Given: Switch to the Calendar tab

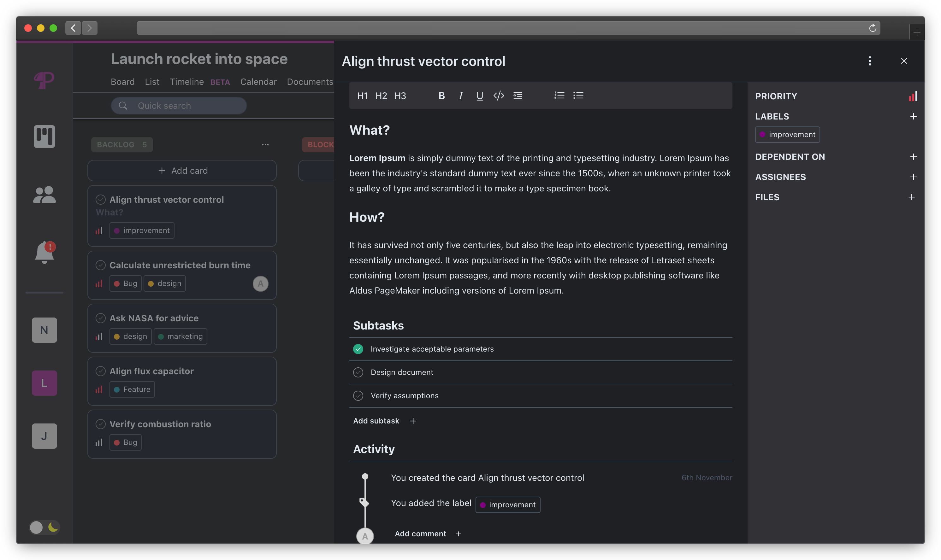Looking at the screenshot, I should coord(258,82).
